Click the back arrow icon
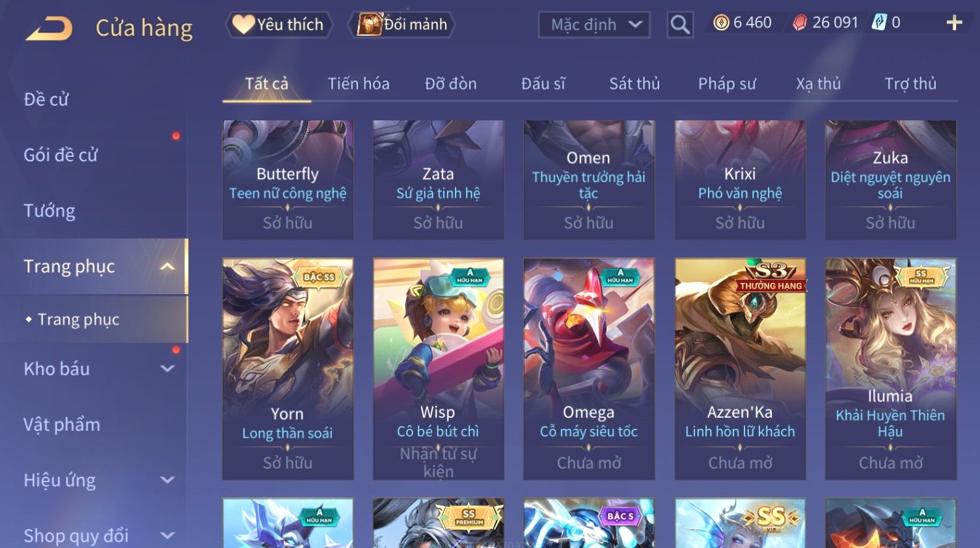 (x=48, y=29)
